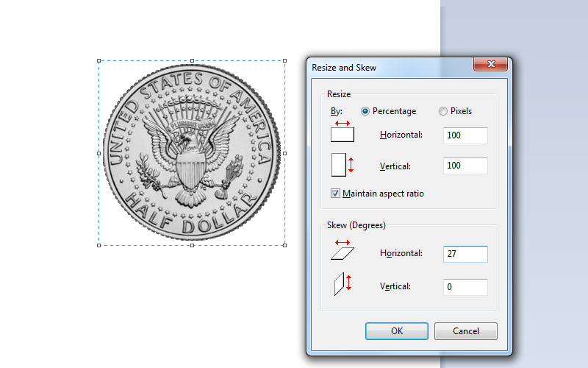This screenshot has width=588, height=368.
Task: Click the half dollar coin image
Action: (x=192, y=152)
